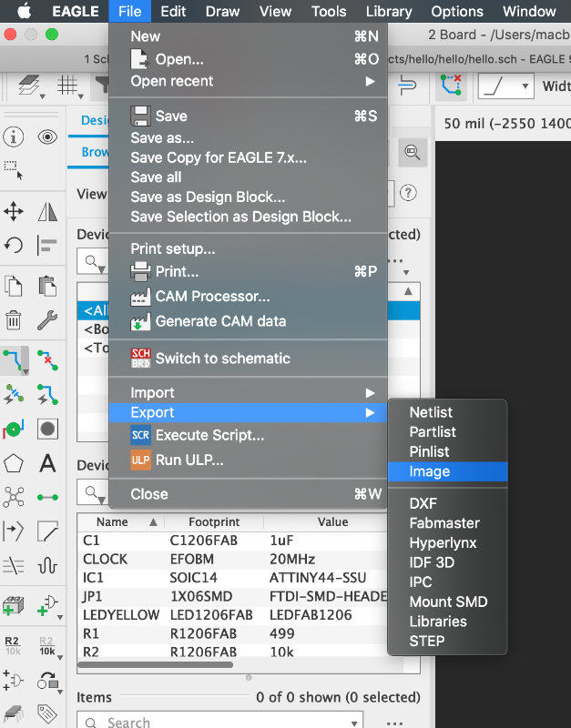Click the parts table horizontal scrollbar
The image size is (571, 728).
coord(155,665)
